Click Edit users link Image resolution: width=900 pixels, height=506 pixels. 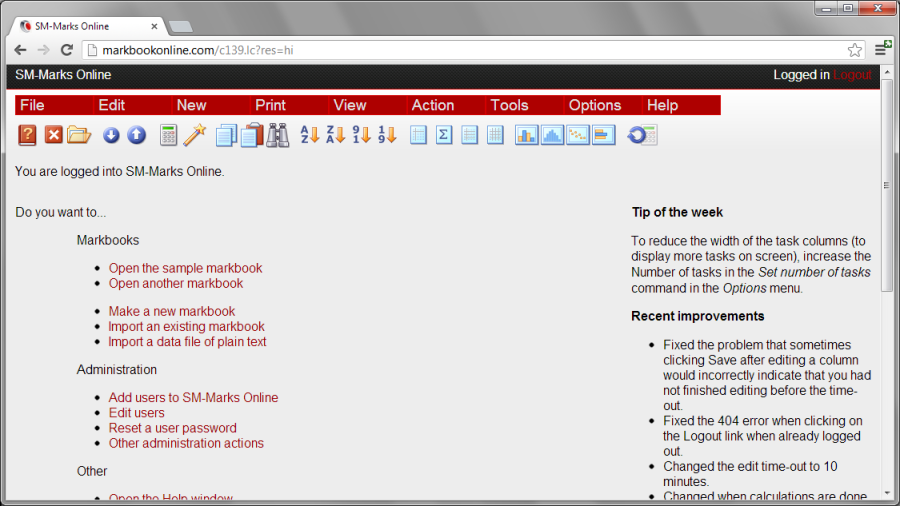point(137,413)
